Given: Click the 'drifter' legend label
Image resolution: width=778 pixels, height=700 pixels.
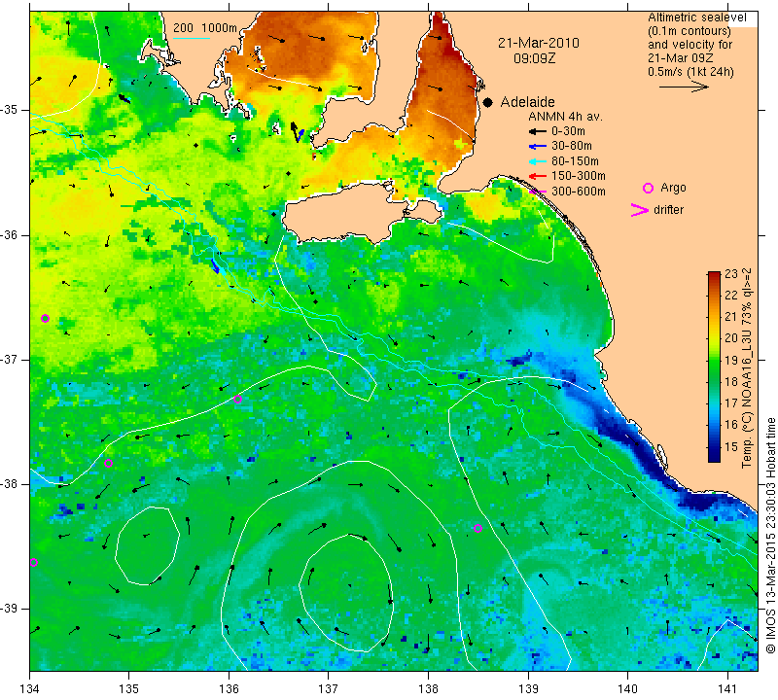Looking at the screenshot, I should tap(668, 210).
